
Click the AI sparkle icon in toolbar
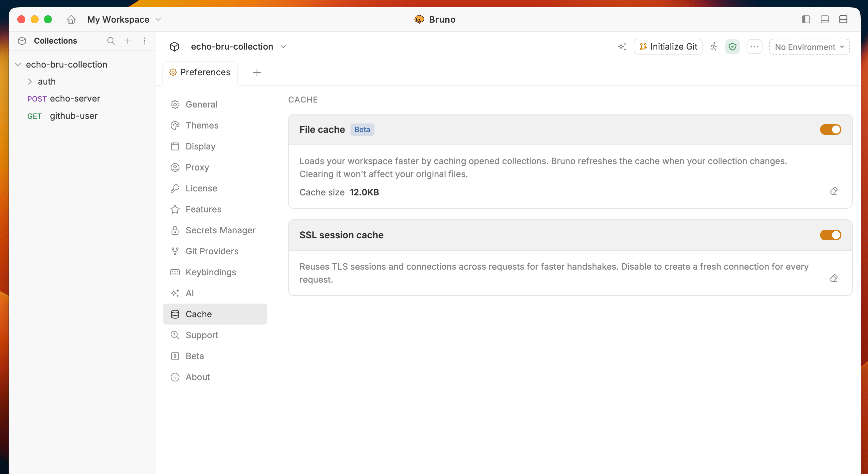[622, 47]
